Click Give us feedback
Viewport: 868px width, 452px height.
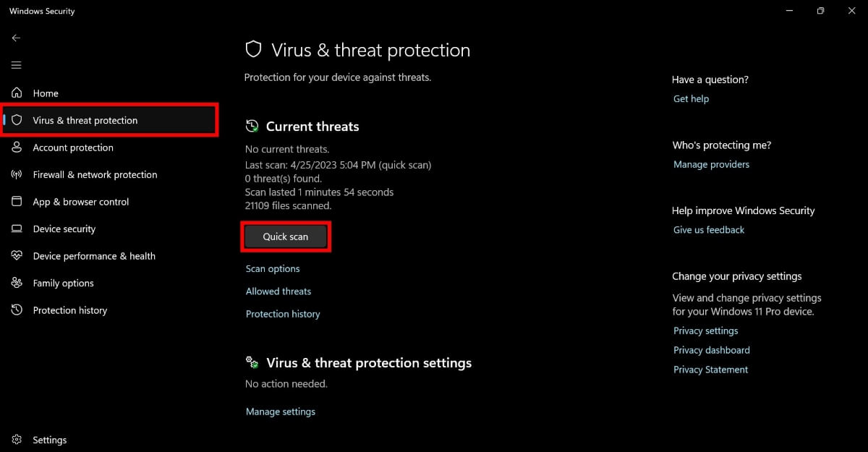click(709, 229)
